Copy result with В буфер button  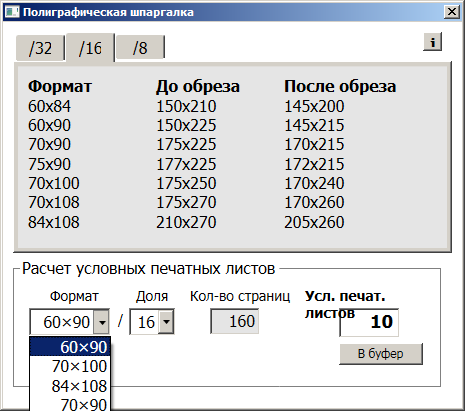pyautogui.click(x=381, y=354)
